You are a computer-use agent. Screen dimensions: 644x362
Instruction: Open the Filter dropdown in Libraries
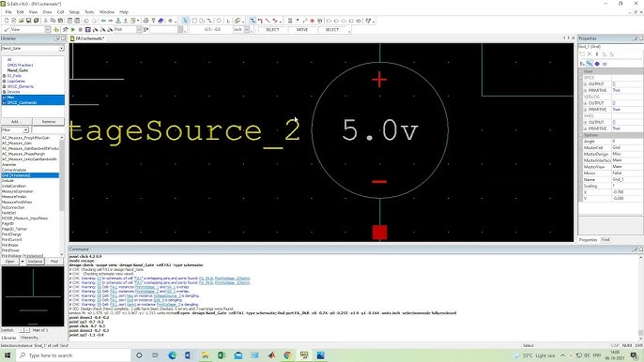pyautogui.click(x=26, y=130)
